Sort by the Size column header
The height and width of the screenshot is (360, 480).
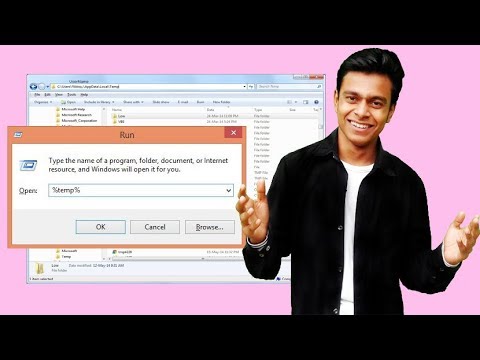(x=292, y=110)
